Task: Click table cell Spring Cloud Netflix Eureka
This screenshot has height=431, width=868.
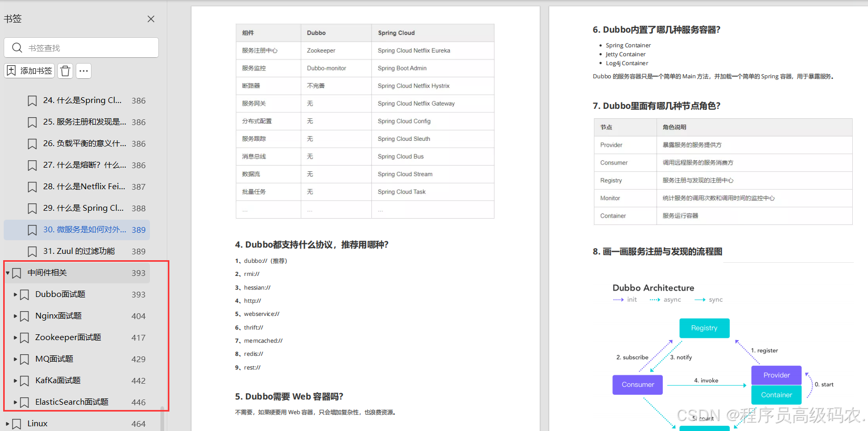Action: (x=414, y=50)
